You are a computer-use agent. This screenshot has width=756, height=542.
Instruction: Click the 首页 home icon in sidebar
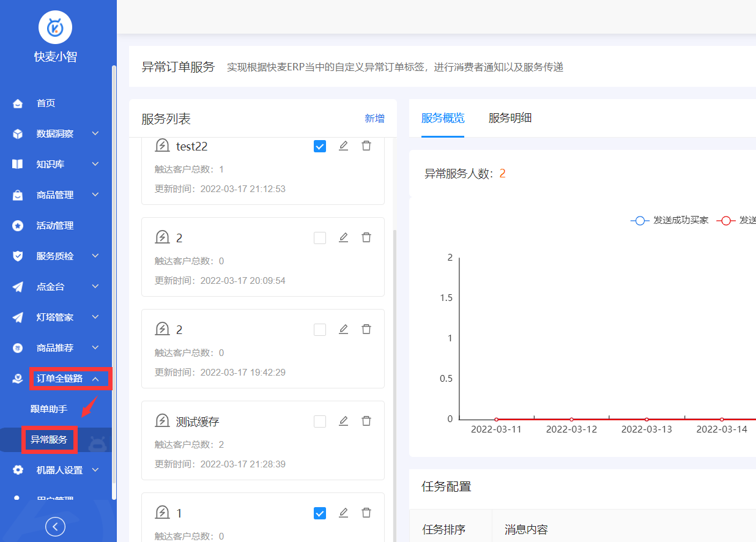click(x=18, y=103)
